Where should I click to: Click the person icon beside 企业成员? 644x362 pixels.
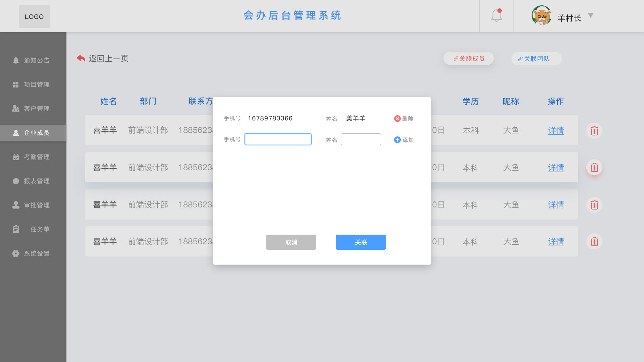coord(16,133)
